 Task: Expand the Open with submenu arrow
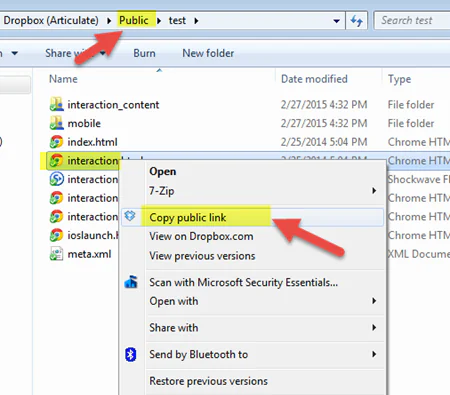pyautogui.click(x=374, y=301)
